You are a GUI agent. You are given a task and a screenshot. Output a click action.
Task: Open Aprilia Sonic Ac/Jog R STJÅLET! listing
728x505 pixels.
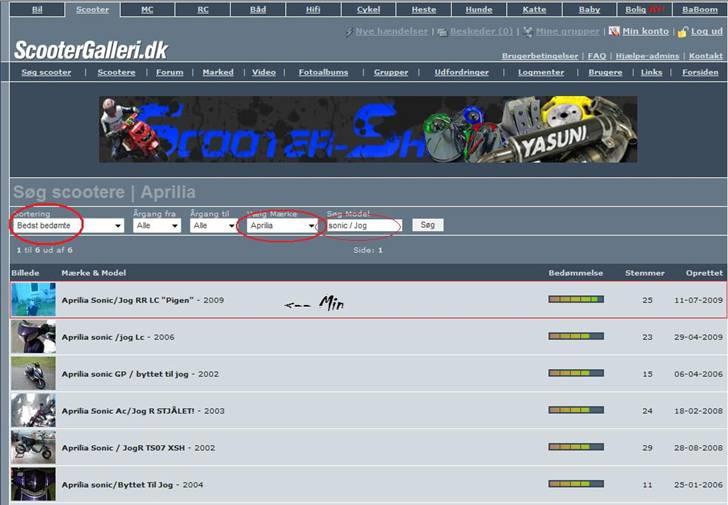click(128, 411)
